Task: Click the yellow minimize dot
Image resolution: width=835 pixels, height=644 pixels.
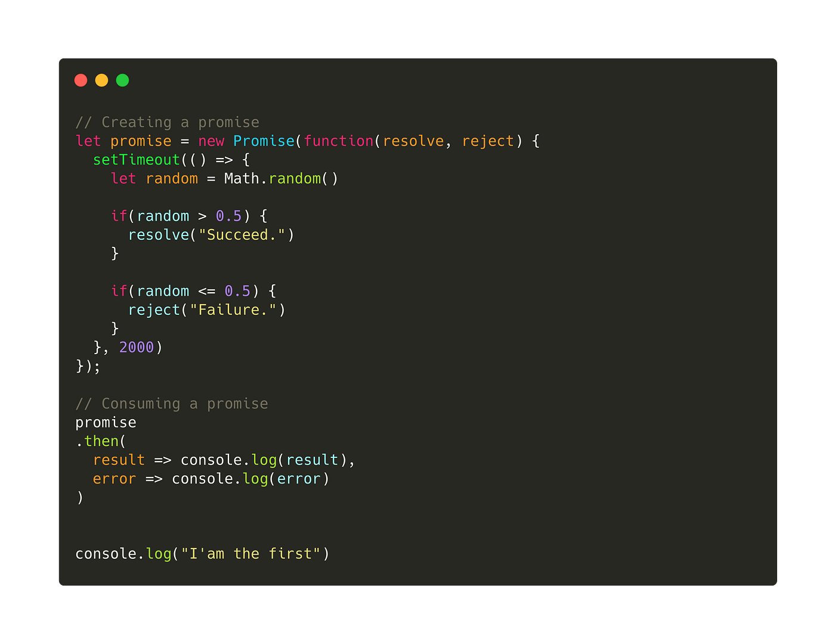Action: pos(101,79)
